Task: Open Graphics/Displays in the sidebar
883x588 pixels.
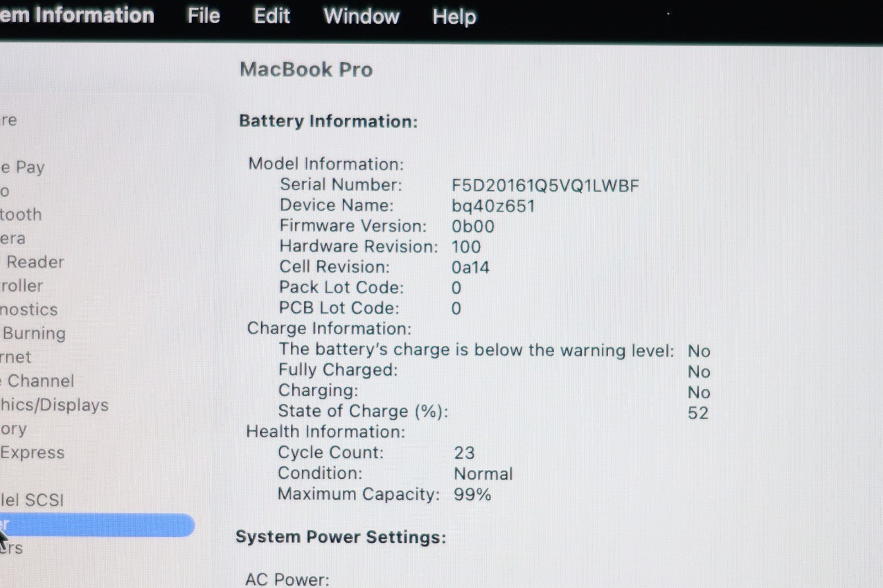Action: (54, 405)
